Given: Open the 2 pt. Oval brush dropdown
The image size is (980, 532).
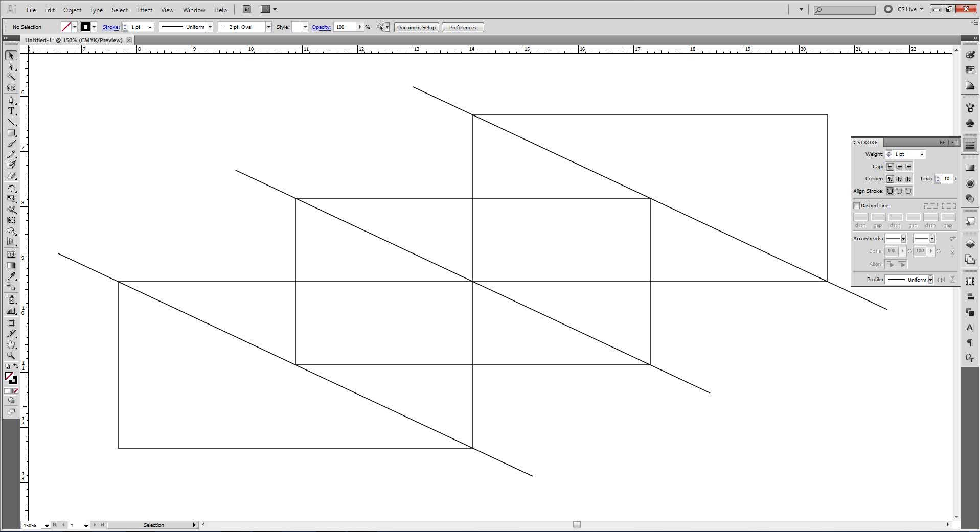Looking at the screenshot, I should (x=268, y=27).
